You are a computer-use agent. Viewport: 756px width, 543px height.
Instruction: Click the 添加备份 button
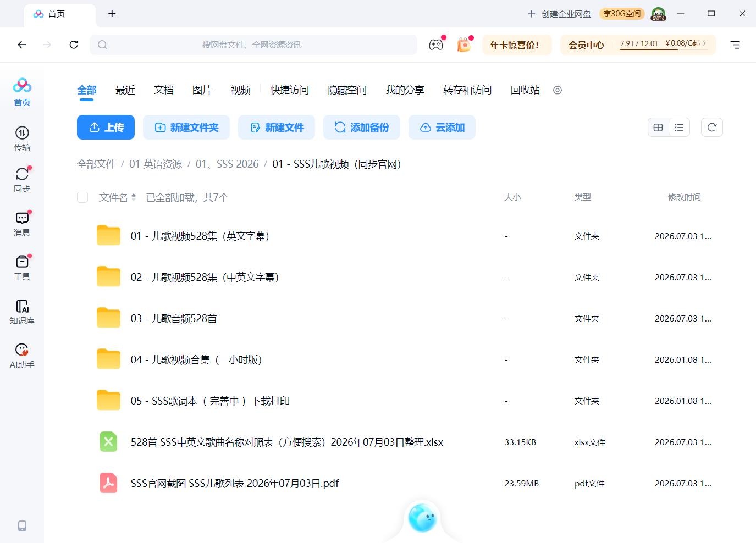[x=362, y=128]
